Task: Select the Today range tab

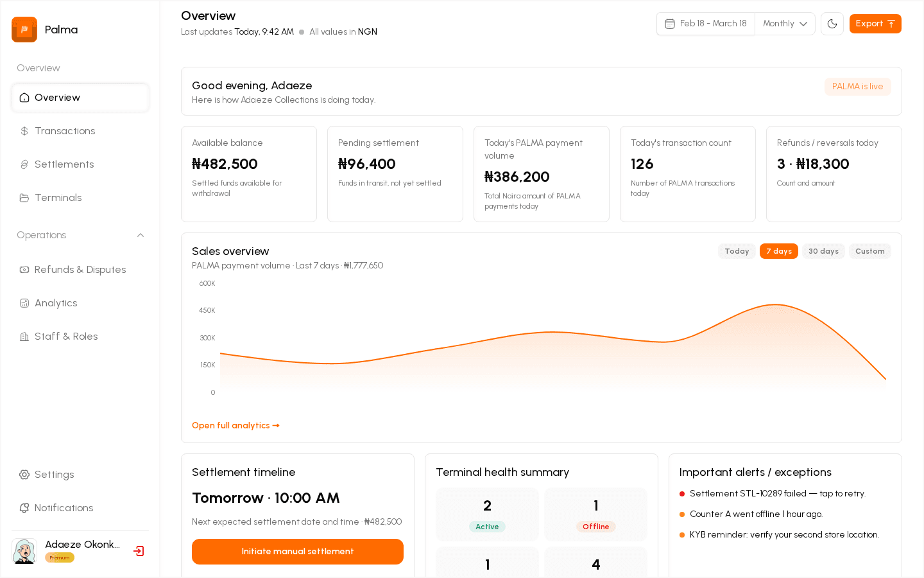Action: 737,251
